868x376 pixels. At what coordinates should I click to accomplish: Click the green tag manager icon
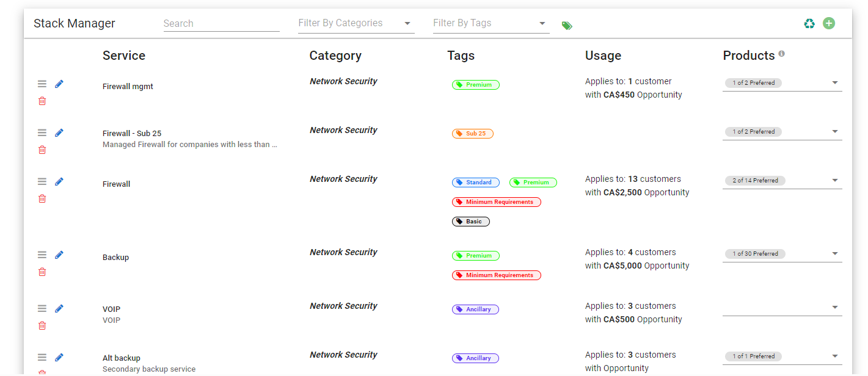567,25
